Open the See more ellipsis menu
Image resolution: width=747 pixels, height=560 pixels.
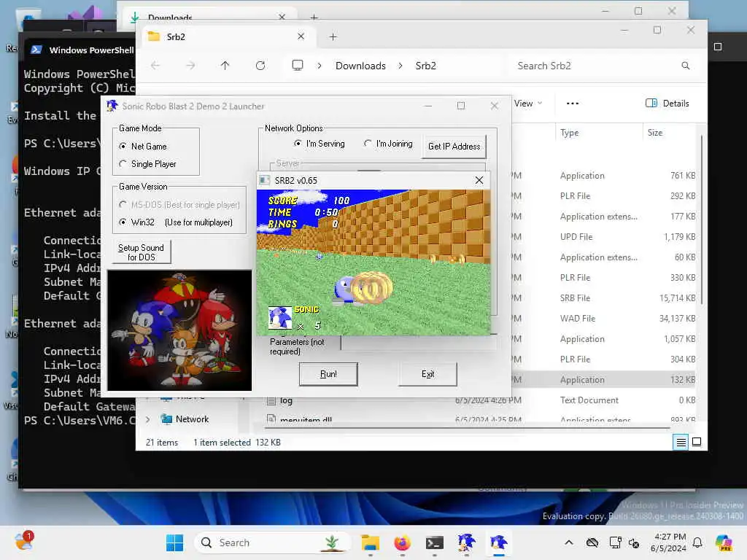coord(572,104)
